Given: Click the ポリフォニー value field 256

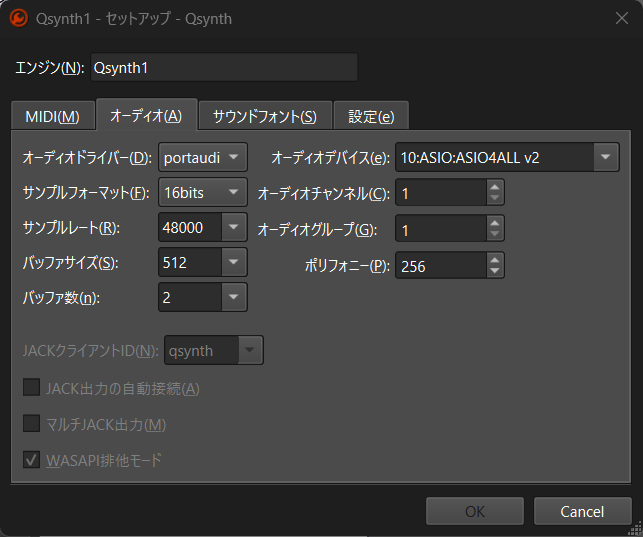Looking at the screenshot, I should click(x=441, y=266).
